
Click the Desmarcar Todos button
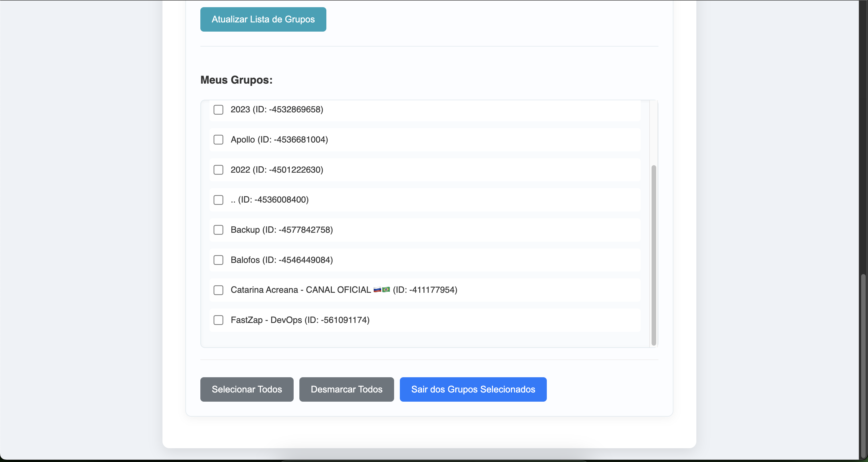pos(346,390)
